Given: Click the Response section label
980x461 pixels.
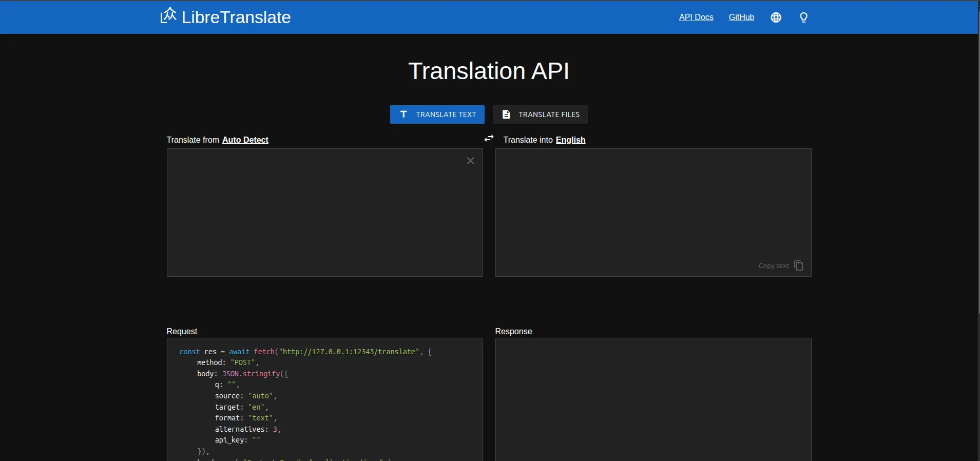Looking at the screenshot, I should pos(513,331).
